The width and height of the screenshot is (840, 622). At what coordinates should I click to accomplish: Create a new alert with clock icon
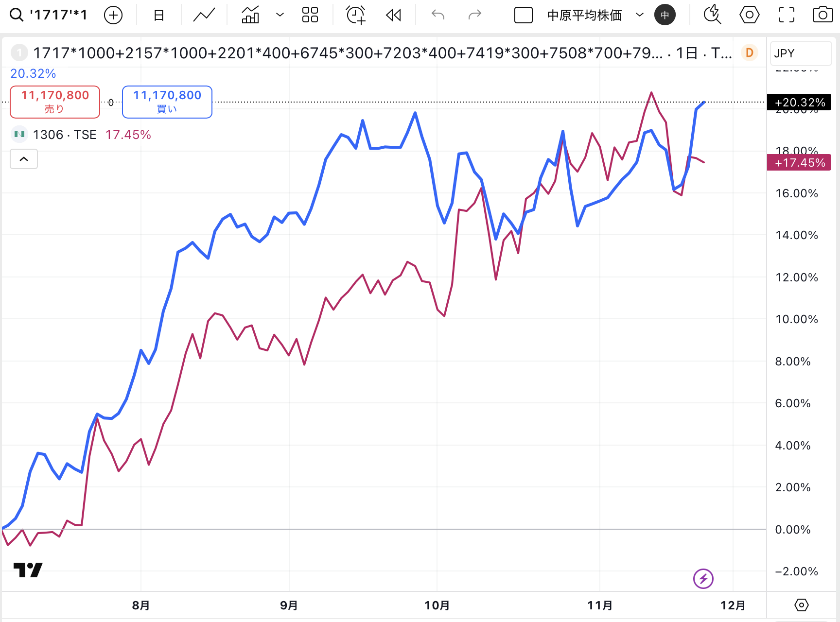pos(355,15)
